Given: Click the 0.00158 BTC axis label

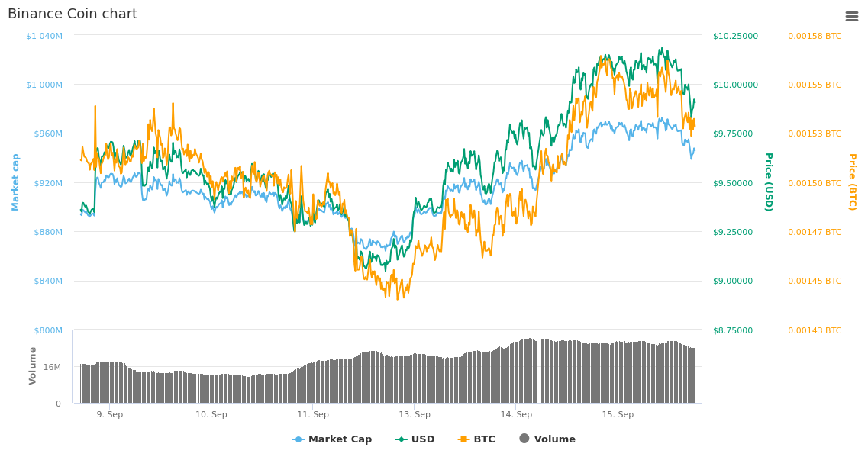Looking at the screenshot, I should [x=815, y=36].
